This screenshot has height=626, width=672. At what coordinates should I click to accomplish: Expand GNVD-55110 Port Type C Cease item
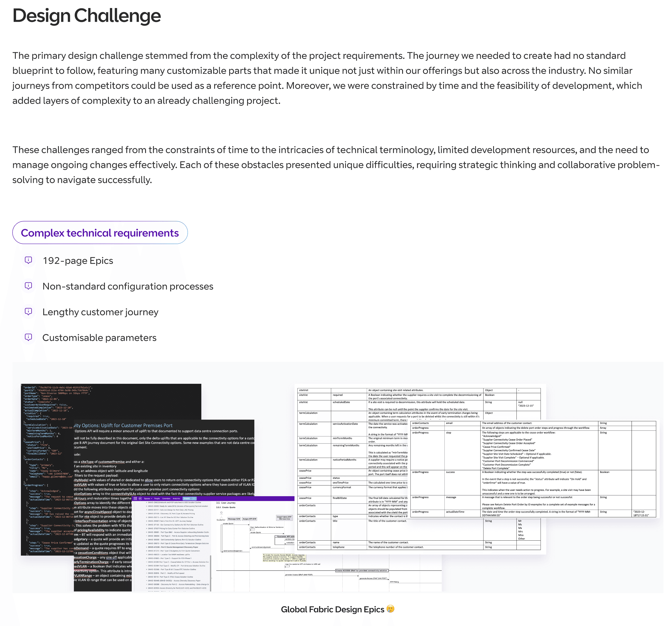coord(146,577)
